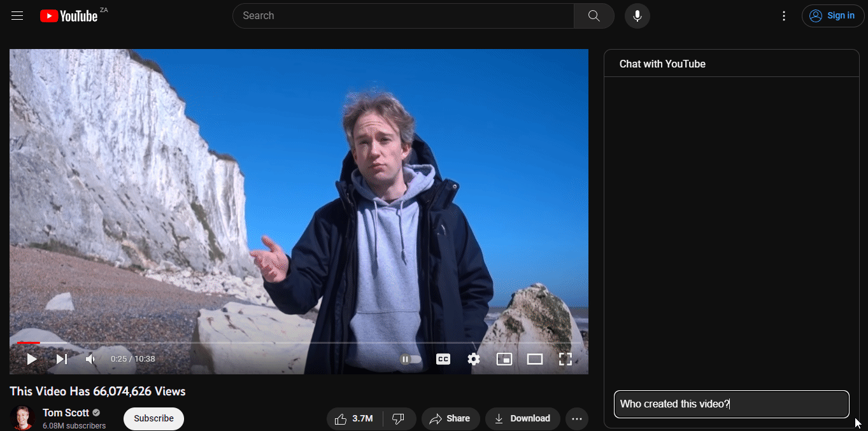Image resolution: width=868 pixels, height=431 pixels.
Task: Activate the miniplayer icon
Action: pos(504,358)
